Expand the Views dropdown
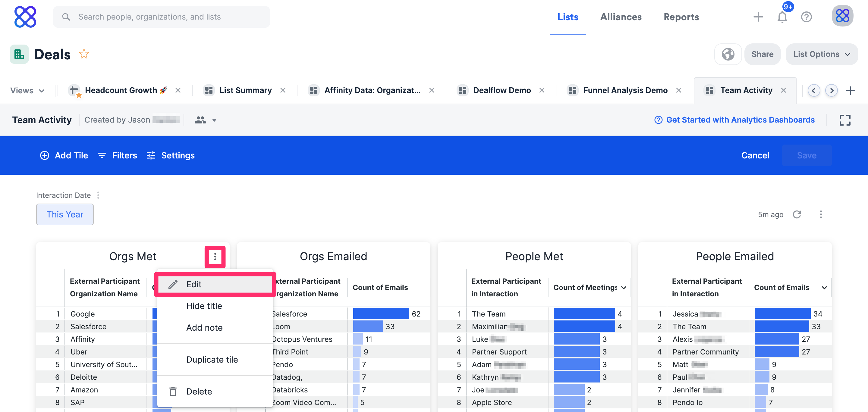The width and height of the screenshot is (868, 412). (x=27, y=91)
